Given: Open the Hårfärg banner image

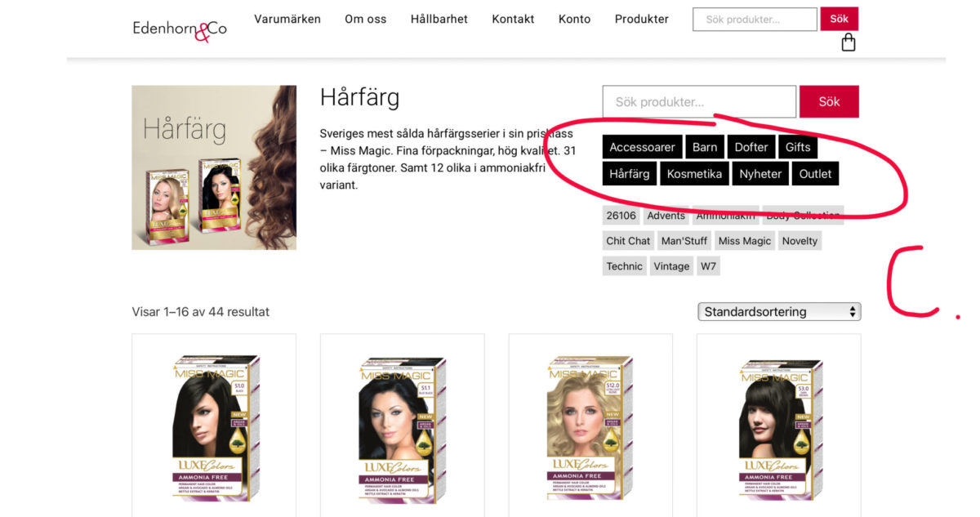Looking at the screenshot, I should [x=214, y=167].
